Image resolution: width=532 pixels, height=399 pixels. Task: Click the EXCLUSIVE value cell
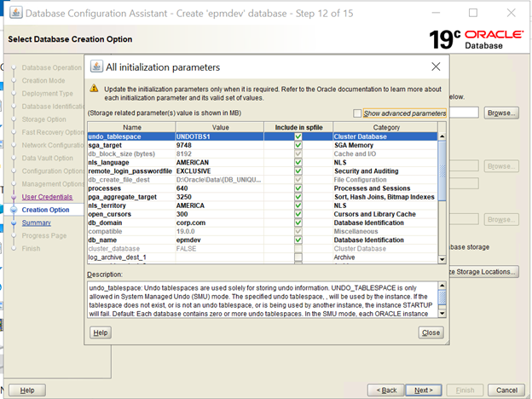pyautogui.click(x=220, y=171)
